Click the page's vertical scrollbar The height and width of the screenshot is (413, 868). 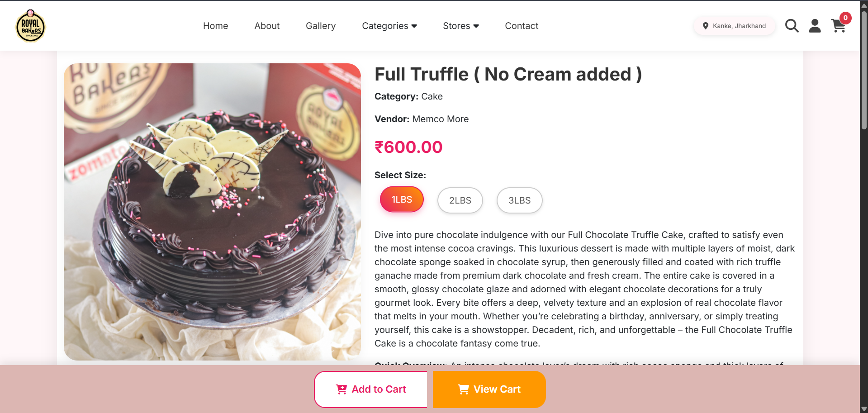coord(864,68)
